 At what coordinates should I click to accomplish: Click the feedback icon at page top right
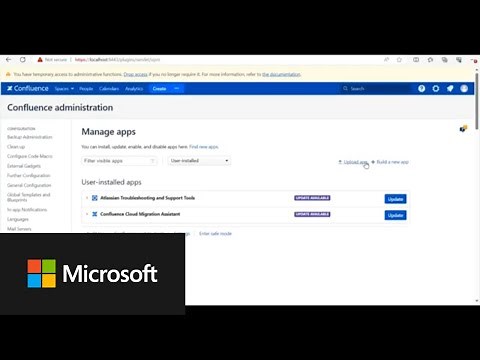tap(463, 129)
